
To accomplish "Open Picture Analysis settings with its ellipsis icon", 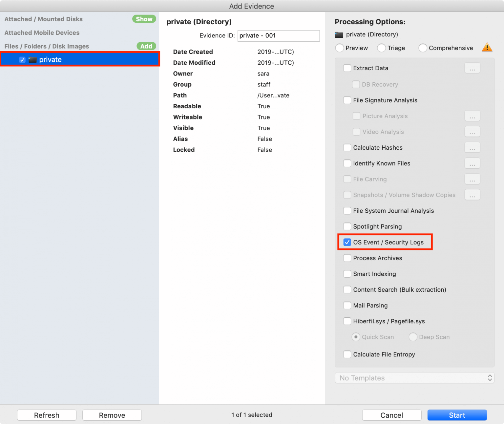I will point(472,116).
